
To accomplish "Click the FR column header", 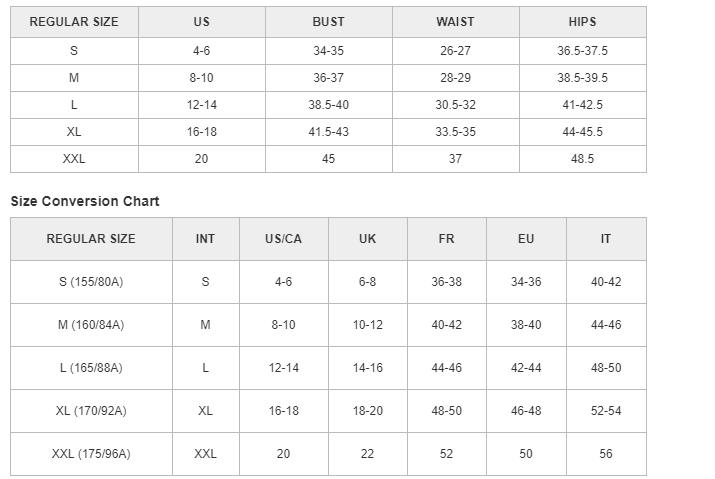I will 446,239.
